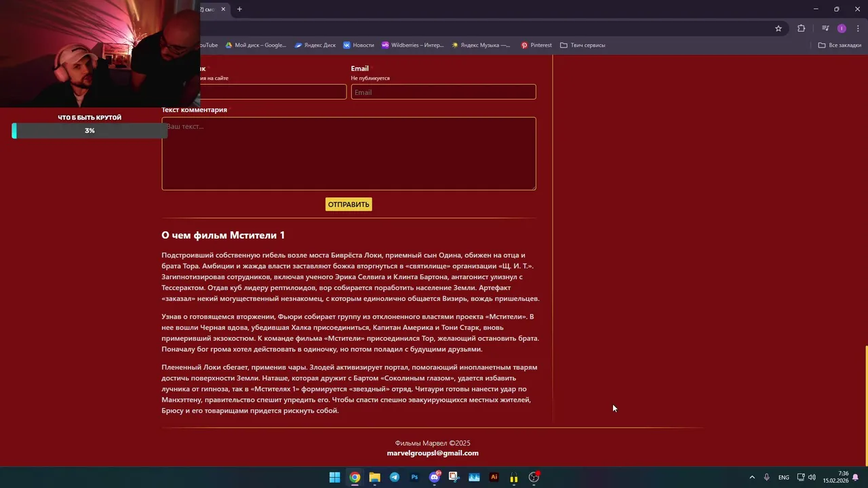Open the Snipping Tool taskbar icon
Image resolution: width=868 pixels, height=488 pixels.
(x=454, y=477)
